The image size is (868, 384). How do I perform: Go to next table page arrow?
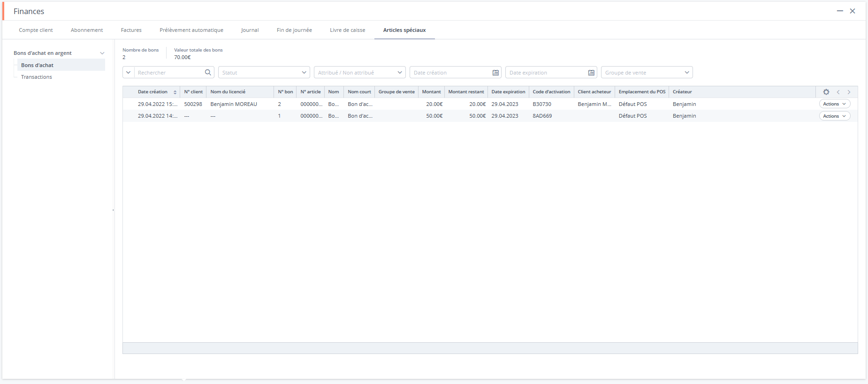point(849,92)
